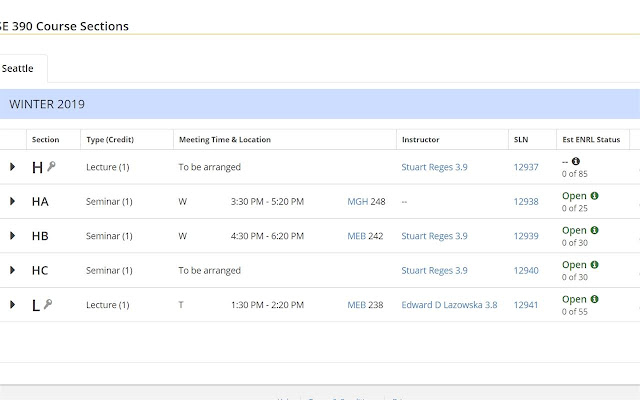Click '0 of 85' enrollment count

point(575,174)
